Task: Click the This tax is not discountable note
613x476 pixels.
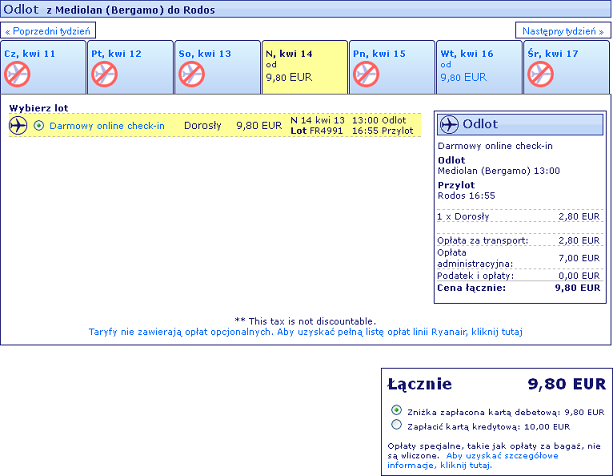Action: click(x=305, y=321)
